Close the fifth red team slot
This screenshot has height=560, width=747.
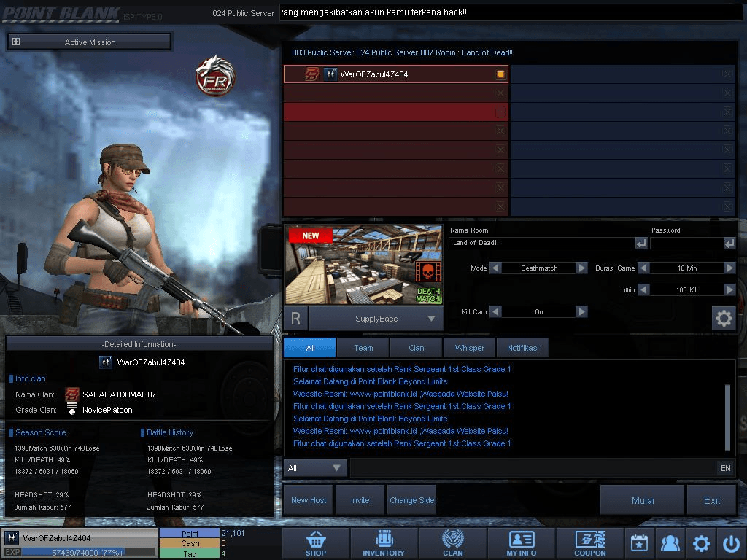pyautogui.click(x=500, y=149)
